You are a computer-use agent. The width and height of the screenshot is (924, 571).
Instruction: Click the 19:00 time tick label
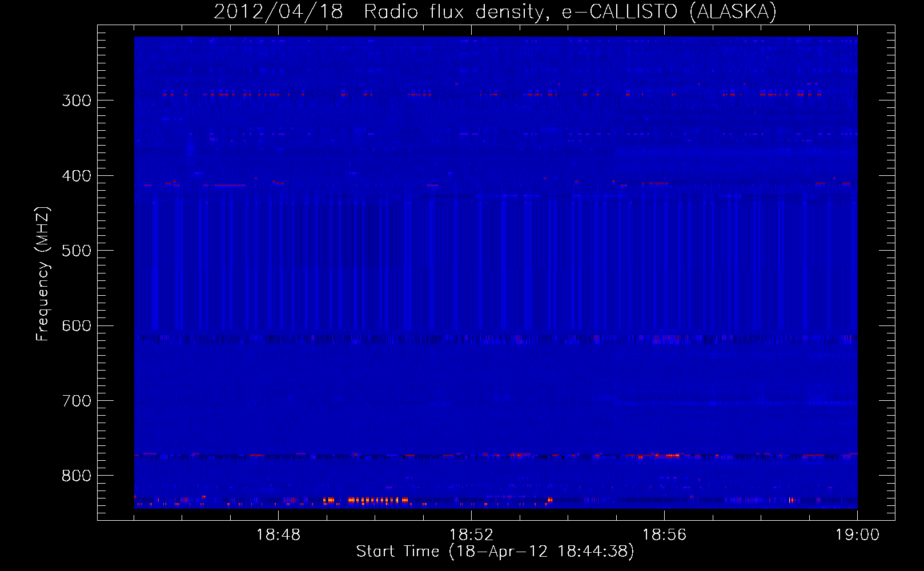tap(857, 535)
